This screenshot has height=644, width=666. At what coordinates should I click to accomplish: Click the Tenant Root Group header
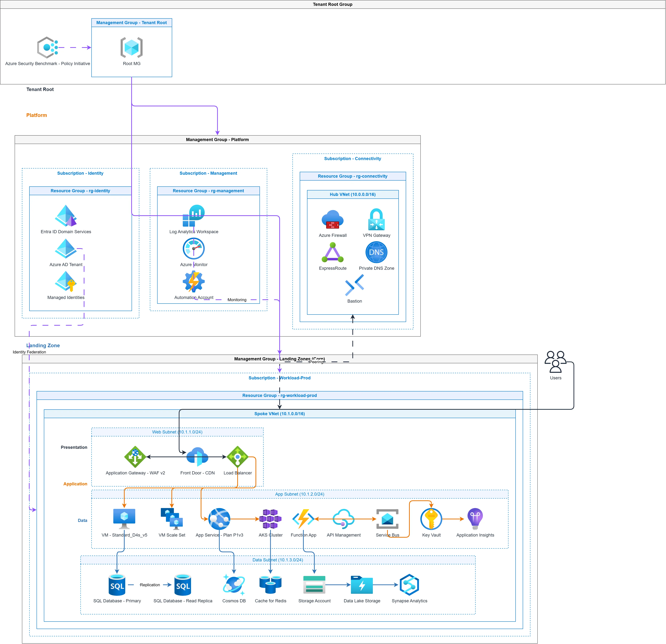point(333,4)
